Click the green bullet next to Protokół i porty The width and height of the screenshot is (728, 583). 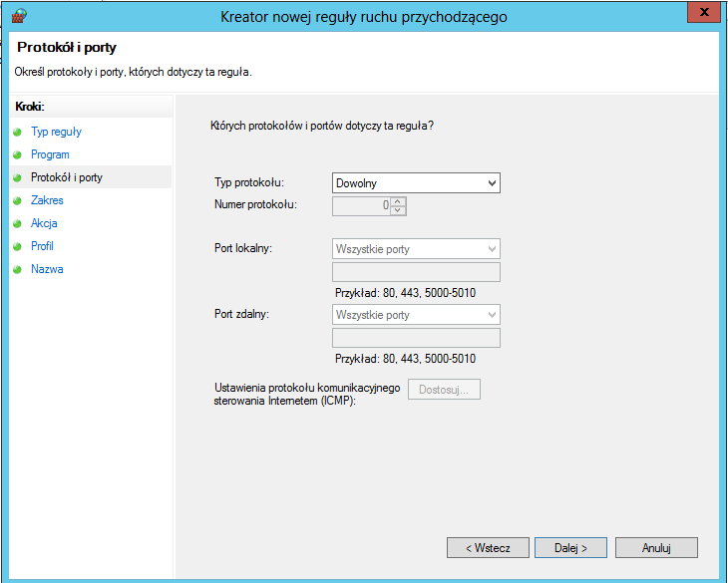(x=18, y=177)
